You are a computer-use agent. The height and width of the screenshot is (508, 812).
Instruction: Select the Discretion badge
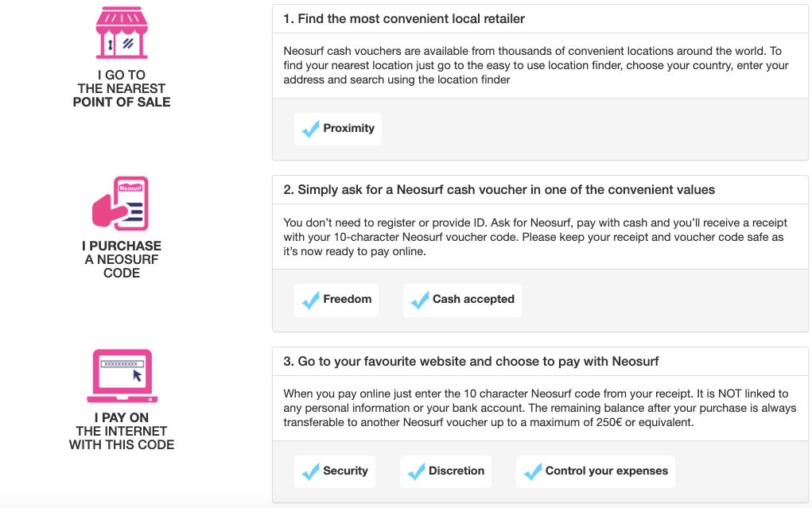[x=445, y=471]
